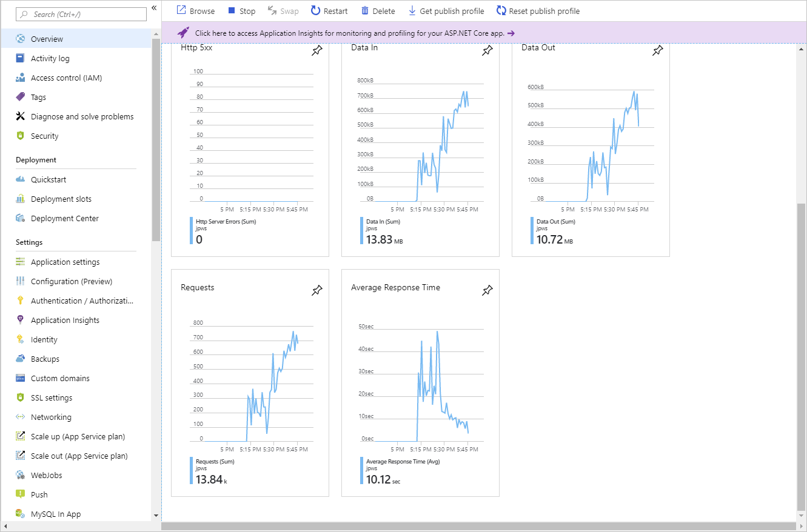
Task: Click the Activity log icon
Action: pos(21,58)
